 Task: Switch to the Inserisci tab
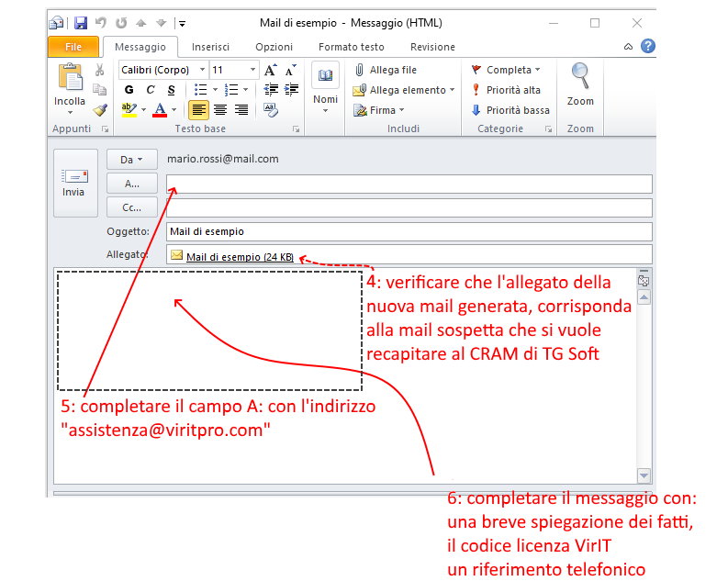pos(210,47)
